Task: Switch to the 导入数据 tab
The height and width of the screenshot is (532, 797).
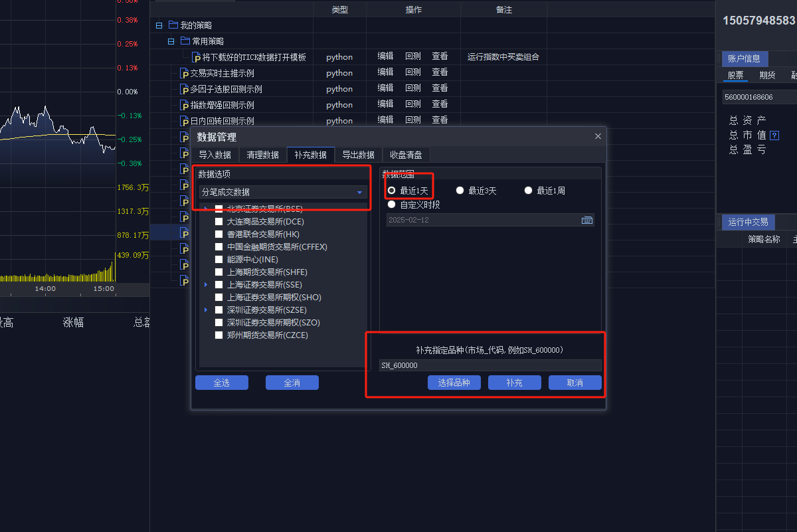Action: coord(215,155)
